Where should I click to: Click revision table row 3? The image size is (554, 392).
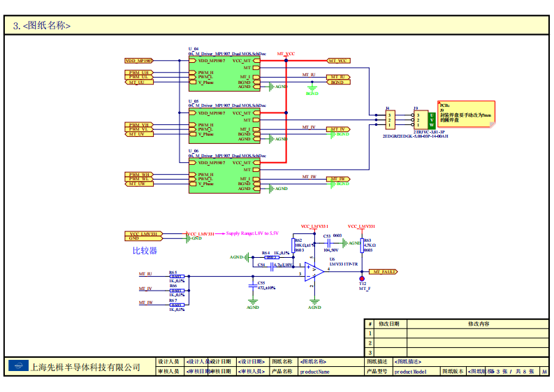[456, 352]
